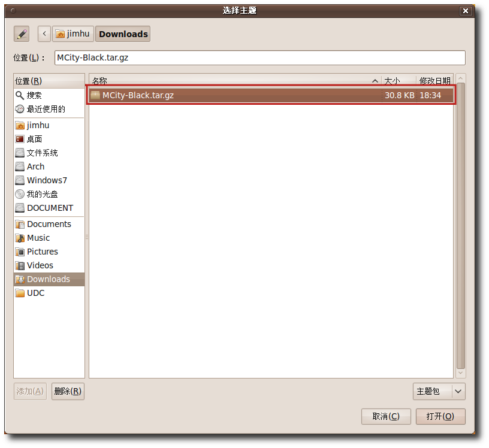Click the window menu circle in titlebar
The height and width of the screenshot is (448, 489).
click(x=13, y=11)
